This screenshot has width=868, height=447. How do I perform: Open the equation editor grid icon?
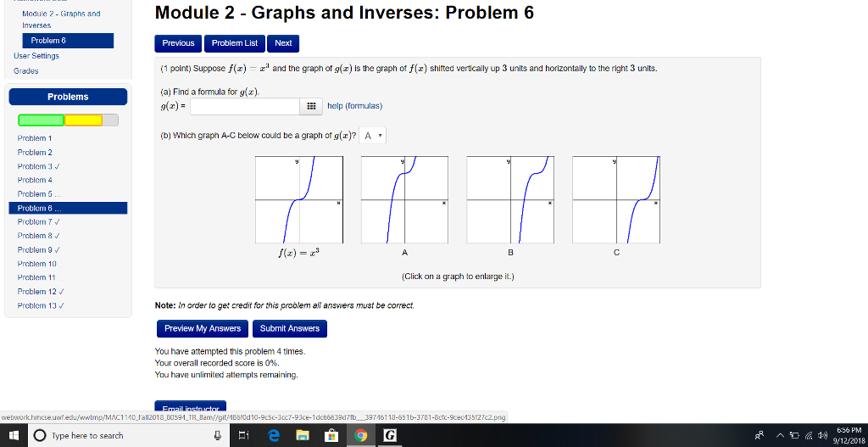pos(311,106)
